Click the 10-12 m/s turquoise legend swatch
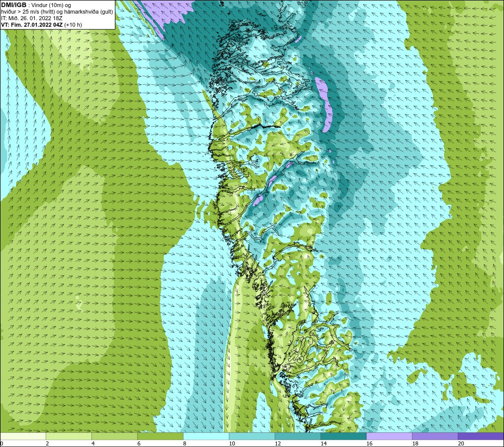 [251, 436]
